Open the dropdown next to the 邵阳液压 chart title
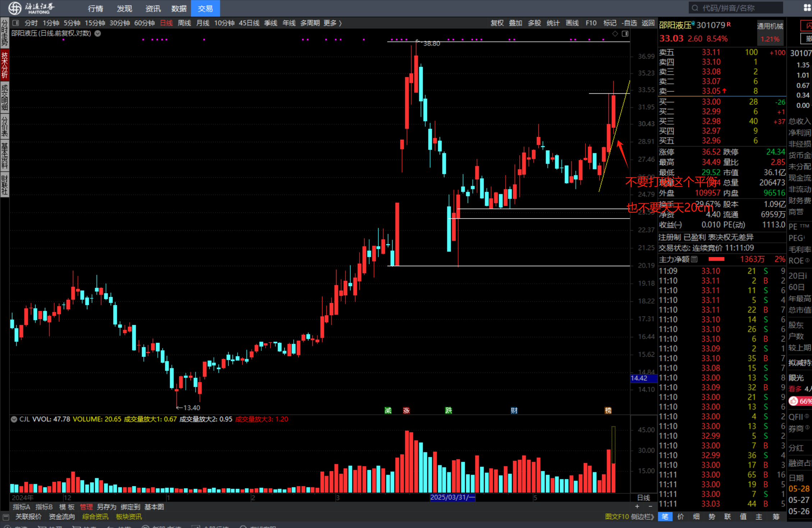Viewport: 812px width, 528px height. tap(98, 33)
